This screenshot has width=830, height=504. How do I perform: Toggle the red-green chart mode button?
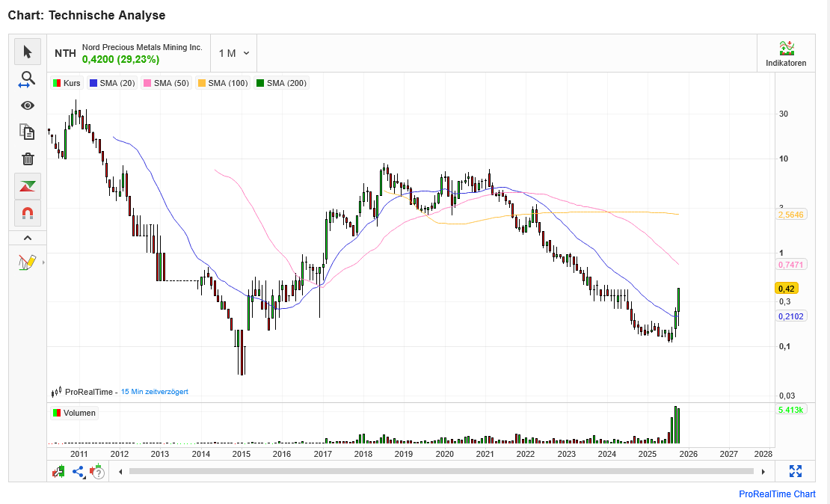[28, 186]
